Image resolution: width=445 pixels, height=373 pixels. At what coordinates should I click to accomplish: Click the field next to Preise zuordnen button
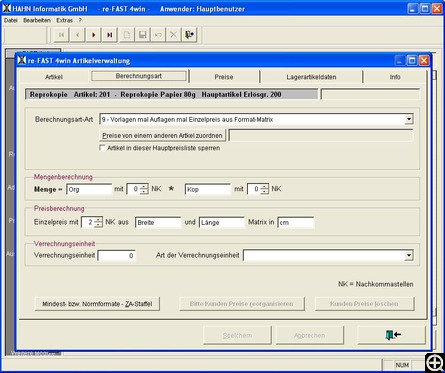coord(321,136)
